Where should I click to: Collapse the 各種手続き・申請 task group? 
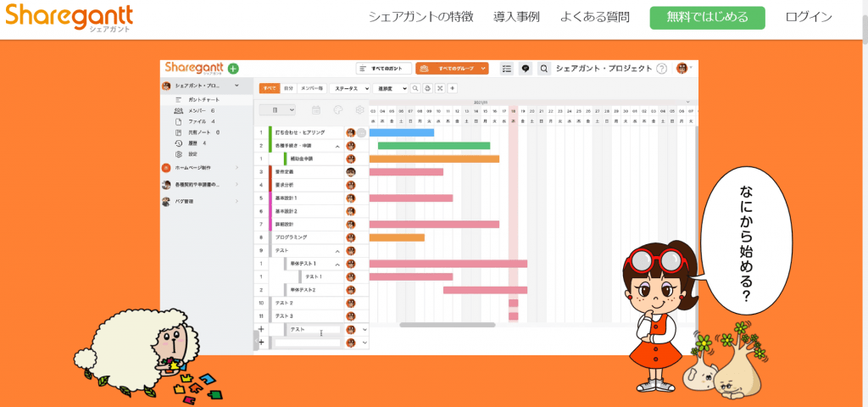click(x=337, y=146)
